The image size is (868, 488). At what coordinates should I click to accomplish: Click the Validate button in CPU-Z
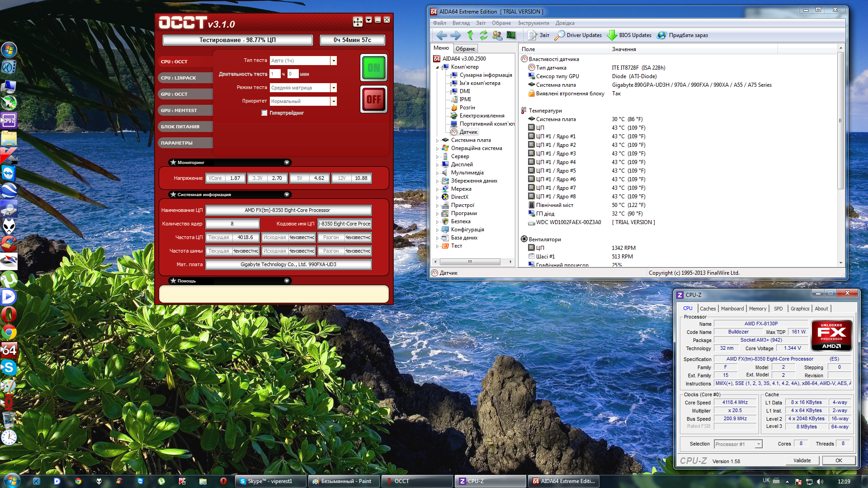802,460
